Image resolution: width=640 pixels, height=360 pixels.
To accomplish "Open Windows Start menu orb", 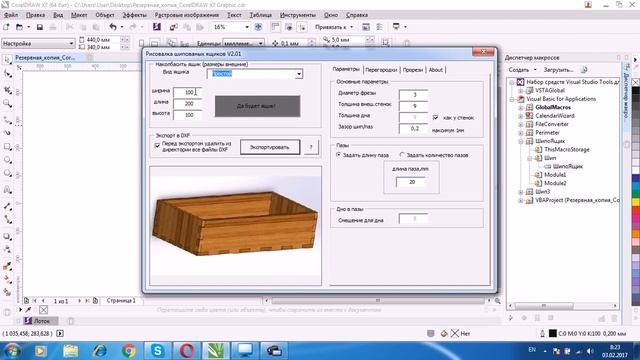I will tap(12, 351).
